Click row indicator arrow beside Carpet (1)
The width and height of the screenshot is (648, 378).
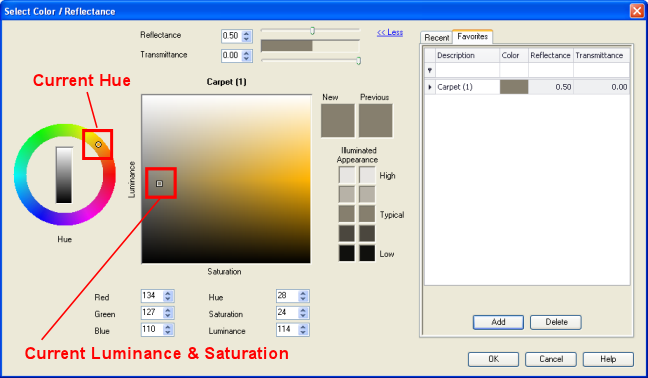[x=430, y=87]
